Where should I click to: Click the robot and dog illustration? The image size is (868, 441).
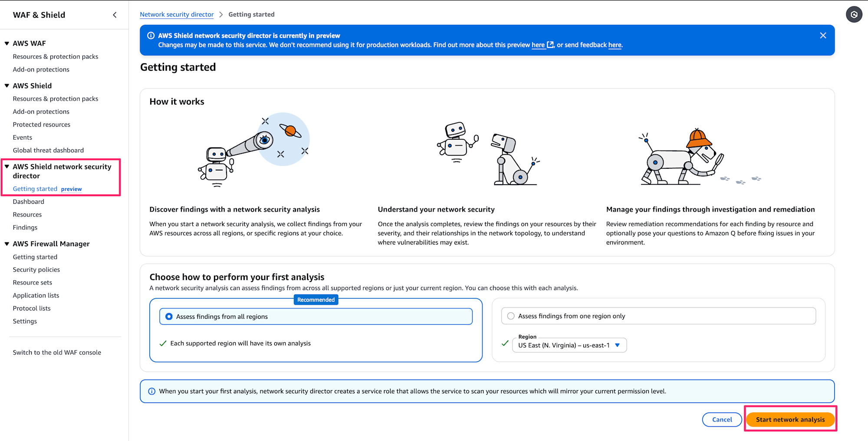tap(488, 154)
